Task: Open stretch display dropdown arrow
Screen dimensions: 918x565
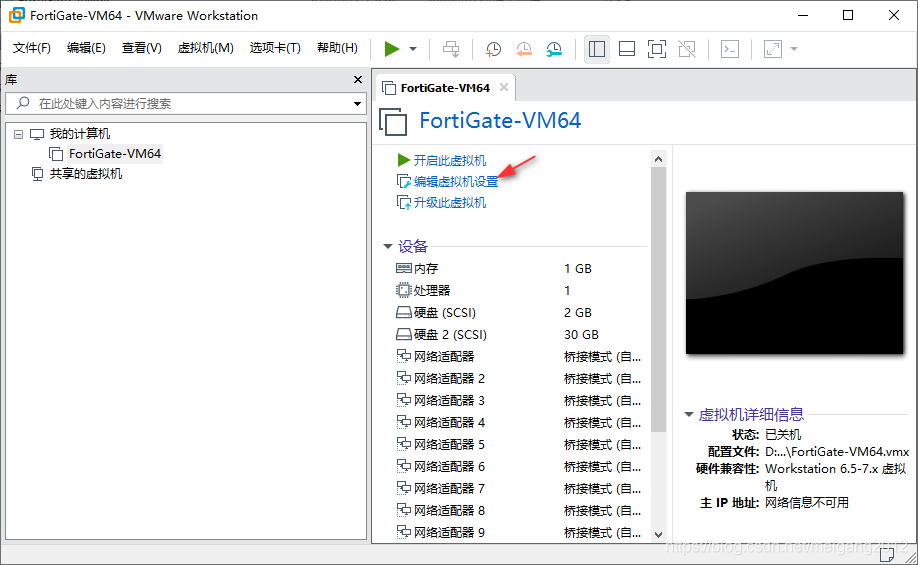Action: 794,49
